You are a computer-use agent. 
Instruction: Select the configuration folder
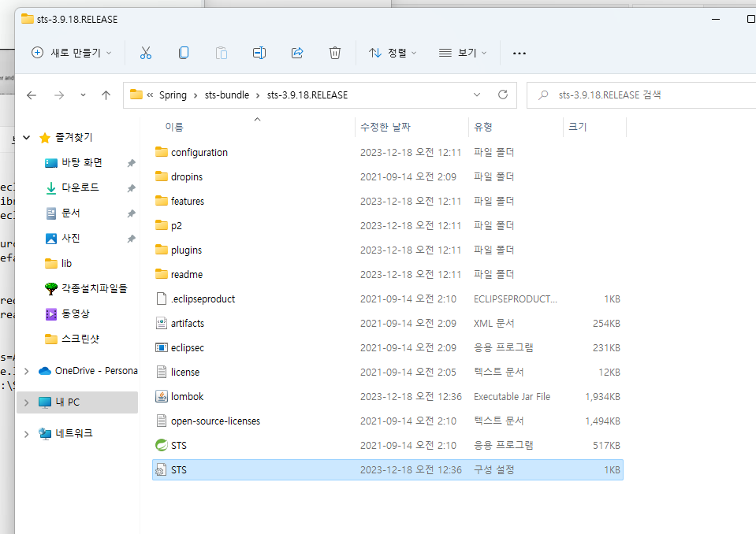point(388,153)
